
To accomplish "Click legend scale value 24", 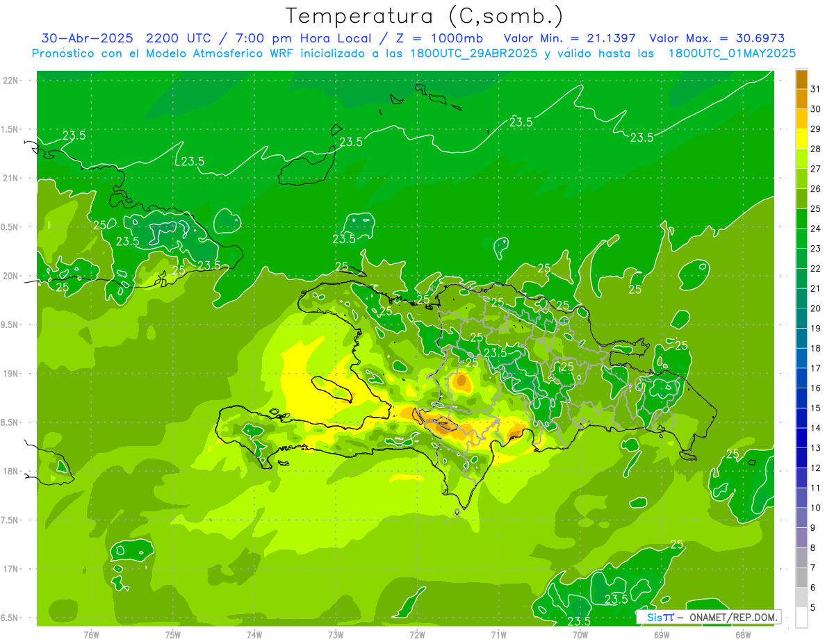I will pos(815,229).
